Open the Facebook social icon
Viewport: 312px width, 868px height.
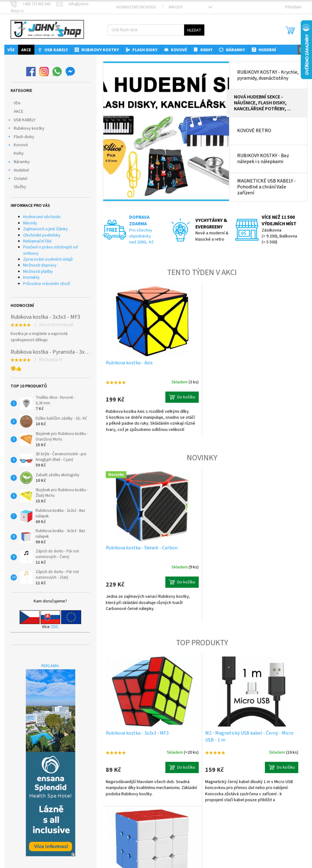[31, 72]
